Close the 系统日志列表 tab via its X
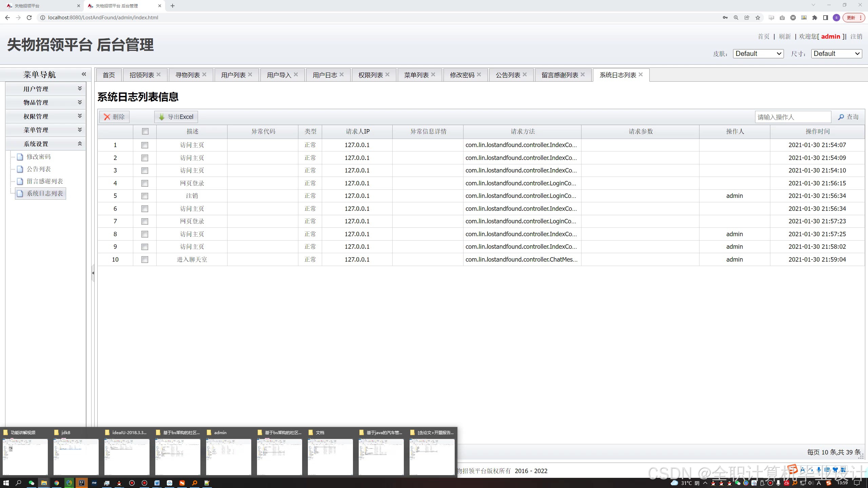868x488 pixels. [640, 75]
